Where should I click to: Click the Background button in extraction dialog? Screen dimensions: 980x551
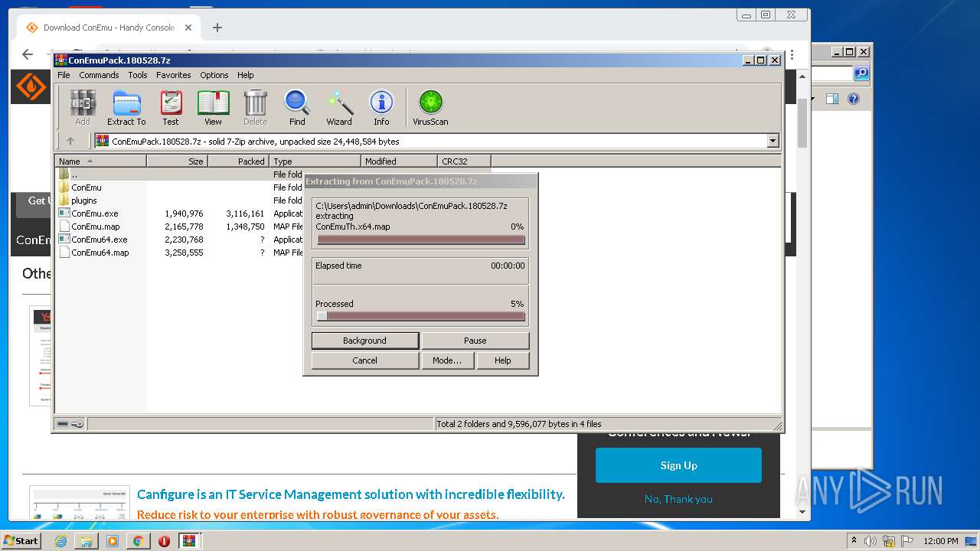[x=365, y=341]
